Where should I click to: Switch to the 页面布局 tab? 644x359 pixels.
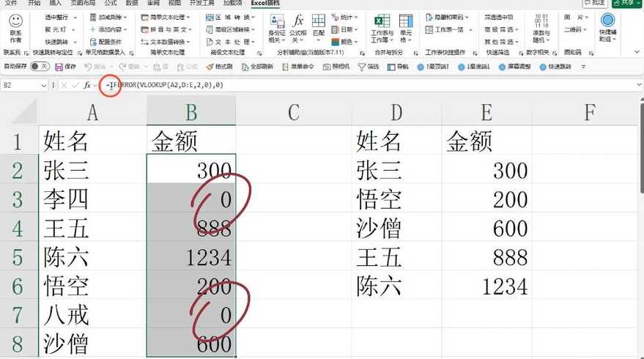coord(83,3)
